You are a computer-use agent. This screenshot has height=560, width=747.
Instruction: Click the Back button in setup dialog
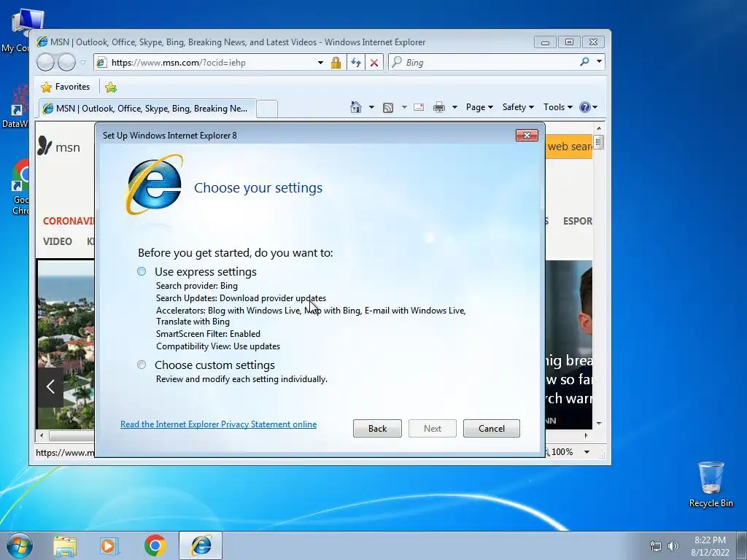tap(377, 429)
